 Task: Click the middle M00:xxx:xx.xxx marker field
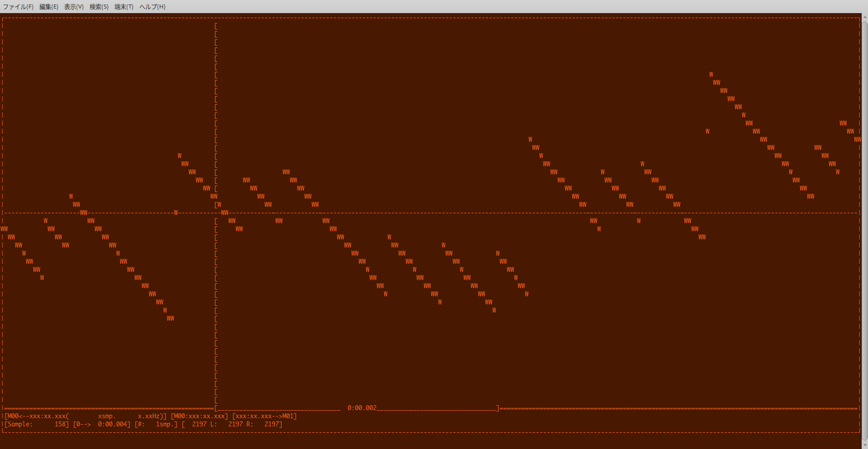pos(199,416)
